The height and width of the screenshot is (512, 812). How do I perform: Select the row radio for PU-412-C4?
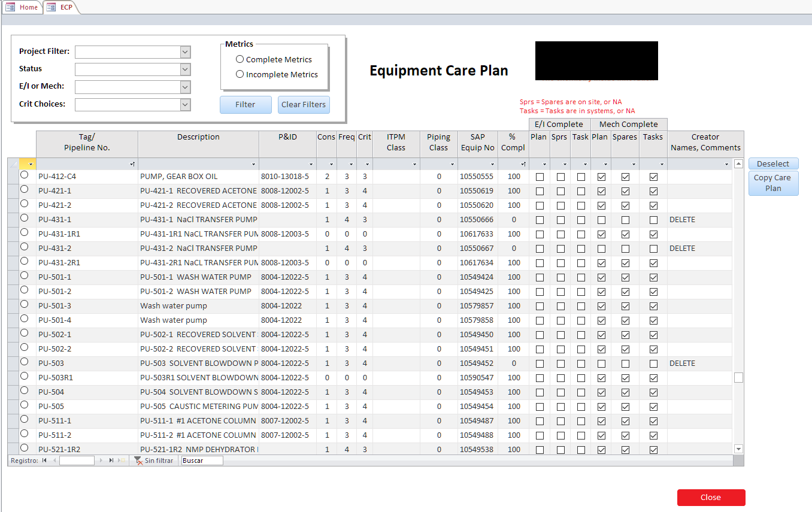pos(24,175)
